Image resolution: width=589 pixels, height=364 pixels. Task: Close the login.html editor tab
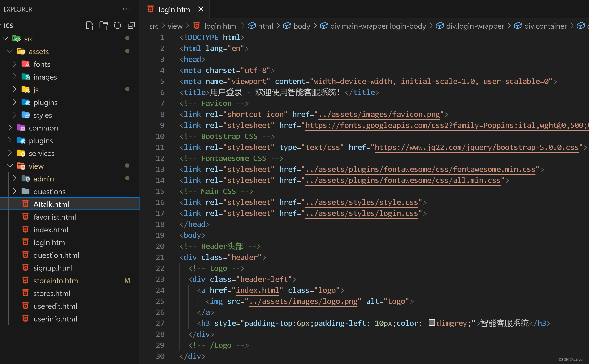point(201,9)
